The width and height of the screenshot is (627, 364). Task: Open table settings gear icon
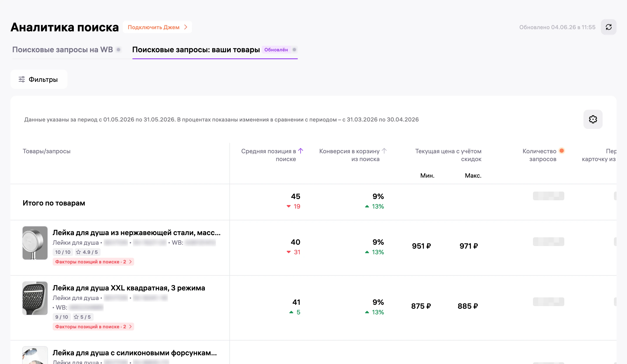tap(593, 120)
